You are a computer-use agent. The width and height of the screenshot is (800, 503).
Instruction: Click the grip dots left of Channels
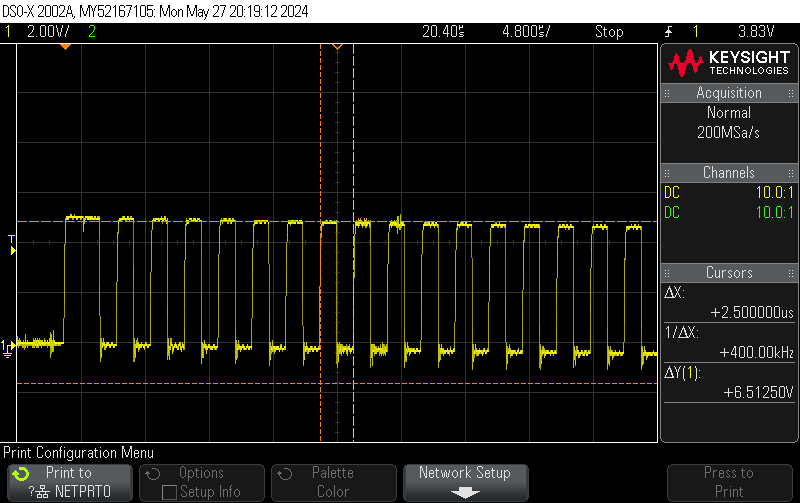(x=667, y=173)
